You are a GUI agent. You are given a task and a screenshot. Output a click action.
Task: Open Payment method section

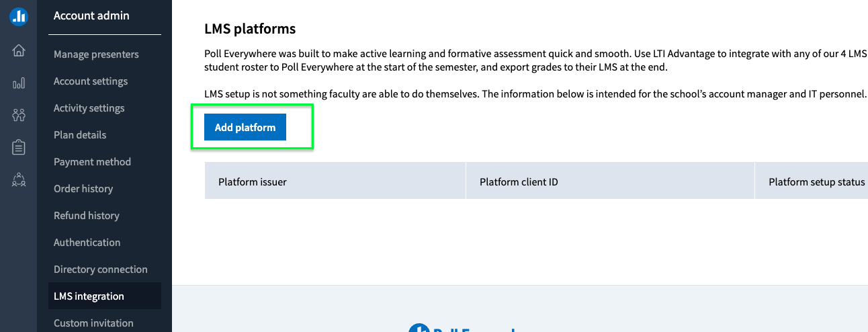[92, 162]
